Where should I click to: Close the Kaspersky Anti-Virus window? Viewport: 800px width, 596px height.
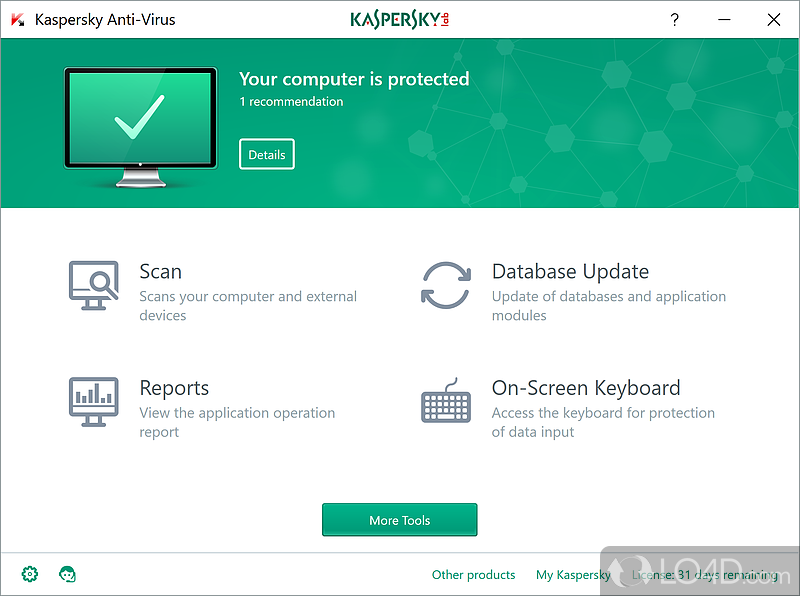coord(773,20)
